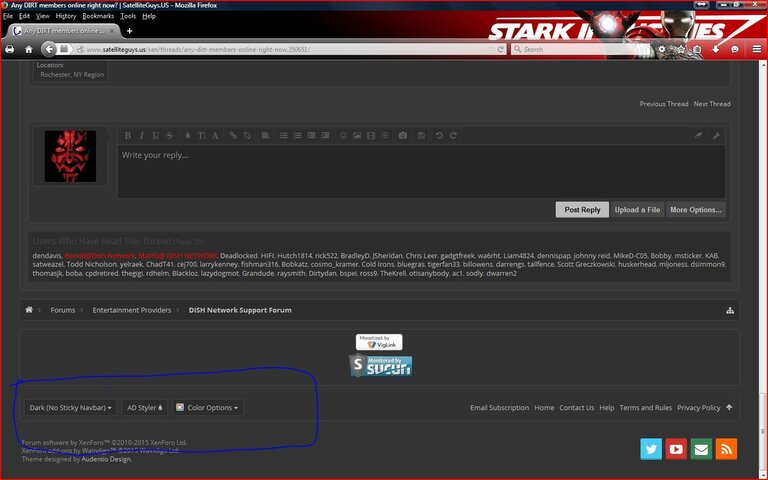The height and width of the screenshot is (480, 768).
Task: Toggle BB code mode with wrench icon
Action: click(716, 136)
